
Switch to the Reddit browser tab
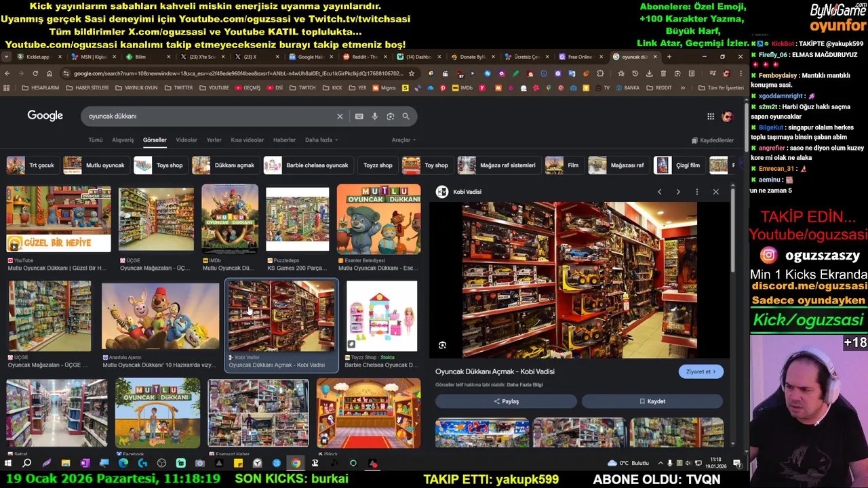coord(364,57)
